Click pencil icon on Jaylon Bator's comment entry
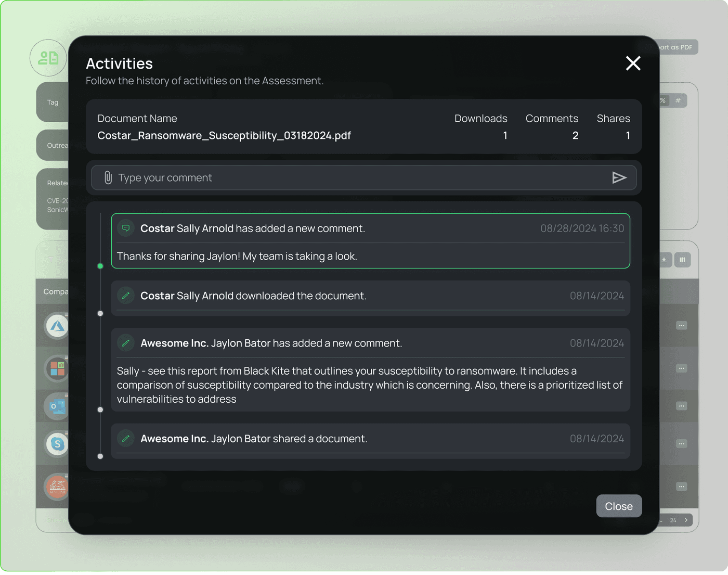 pyautogui.click(x=125, y=343)
